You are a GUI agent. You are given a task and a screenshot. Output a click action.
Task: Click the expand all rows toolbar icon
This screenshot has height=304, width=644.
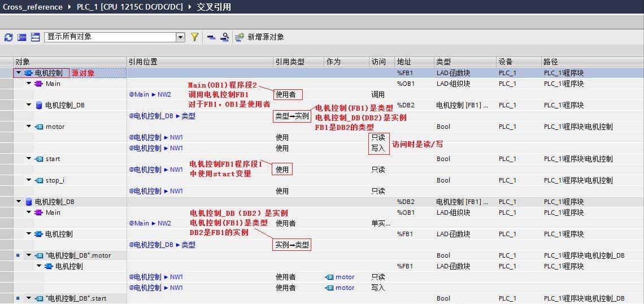tap(35, 37)
